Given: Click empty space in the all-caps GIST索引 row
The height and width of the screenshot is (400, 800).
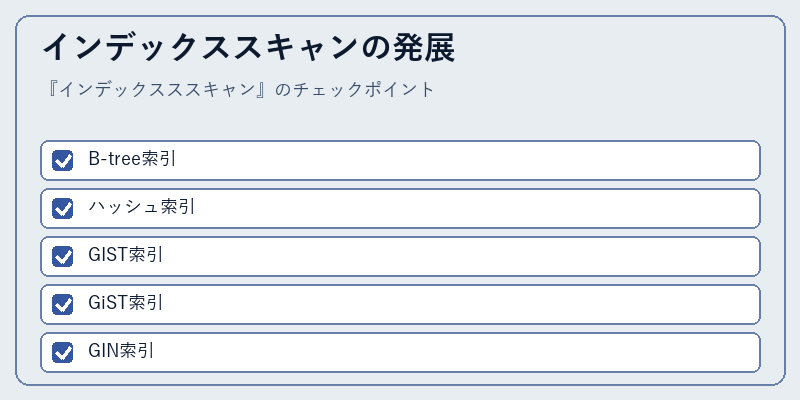Looking at the screenshot, I should tap(459, 256).
